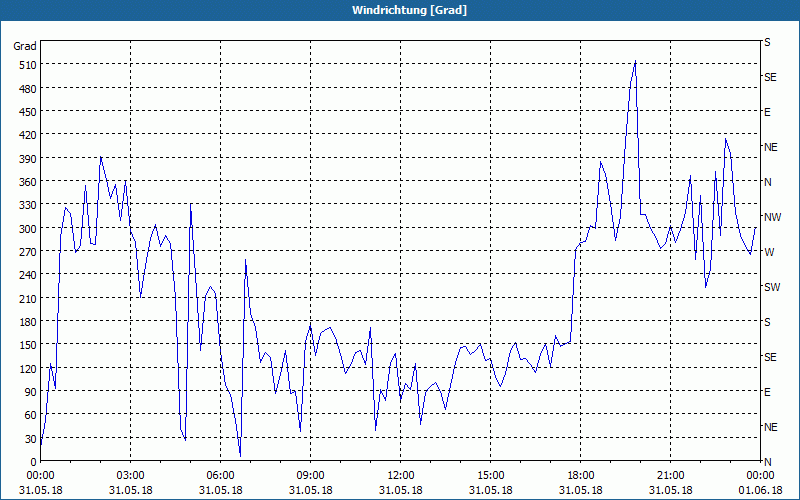The width and height of the screenshot is (800, 500).
Task: Click the 60 degree axis label
Action: click(31, 415)
